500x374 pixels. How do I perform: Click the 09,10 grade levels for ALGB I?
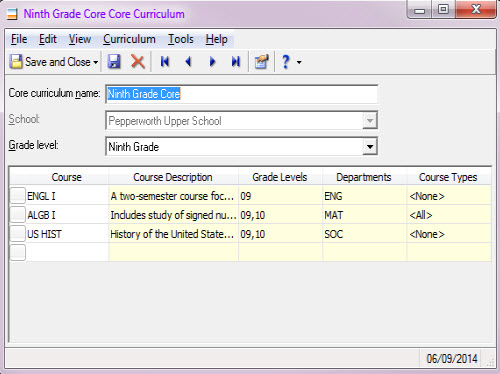coord(280,215)
